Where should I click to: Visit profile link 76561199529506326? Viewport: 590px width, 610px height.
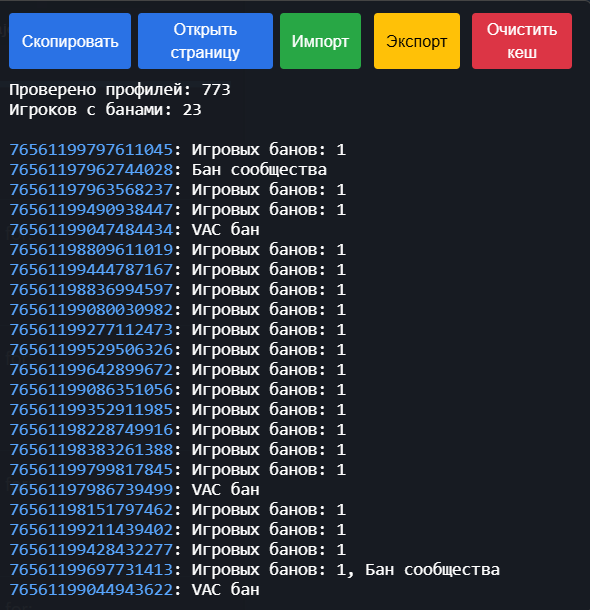[91, 350]
